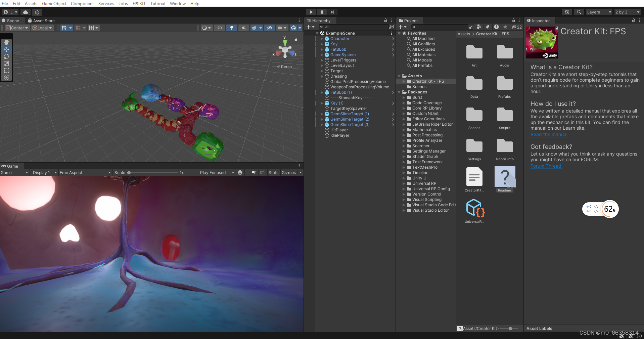Toggle Scene Gizmos button
Viewport: 644px width, 339px height.
point(293,28)
